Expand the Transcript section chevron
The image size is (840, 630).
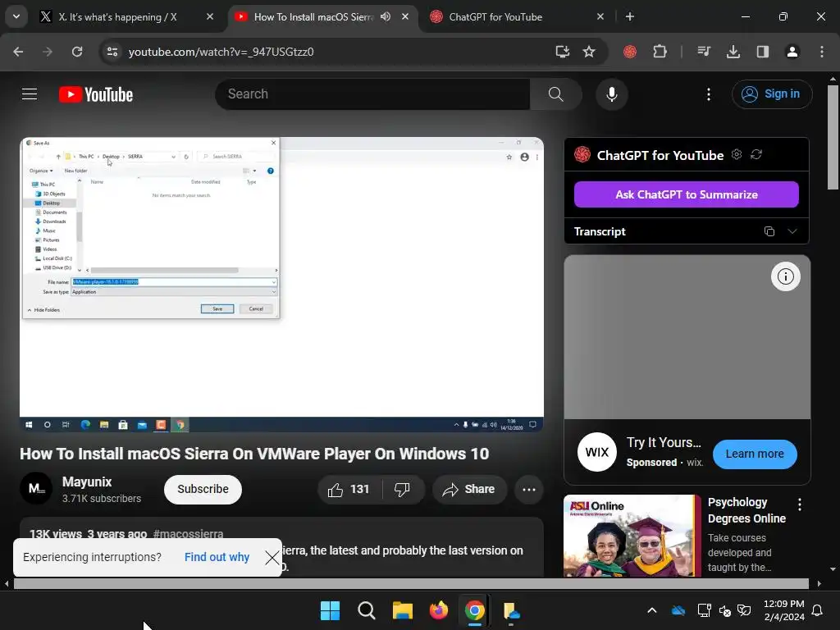click(x=792, y=231)
